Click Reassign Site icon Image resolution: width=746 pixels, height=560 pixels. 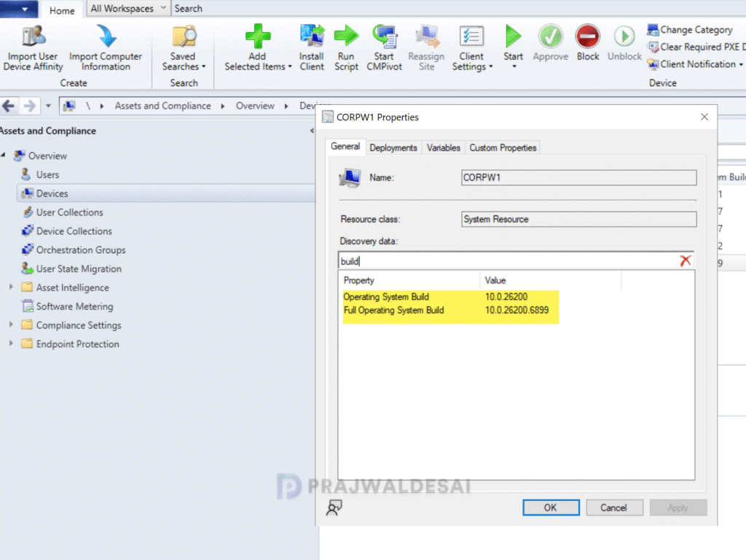427,36
